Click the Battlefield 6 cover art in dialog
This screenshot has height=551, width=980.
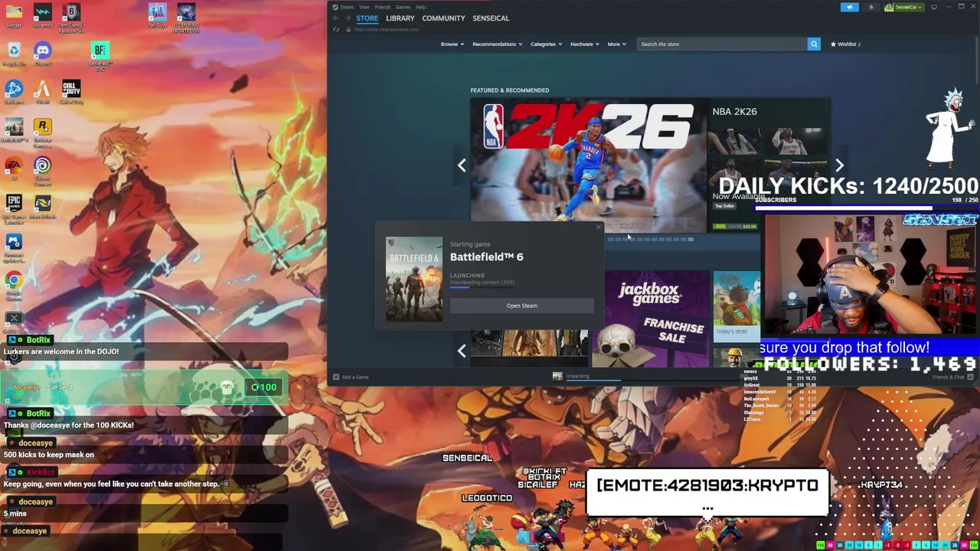click(413, 279)
